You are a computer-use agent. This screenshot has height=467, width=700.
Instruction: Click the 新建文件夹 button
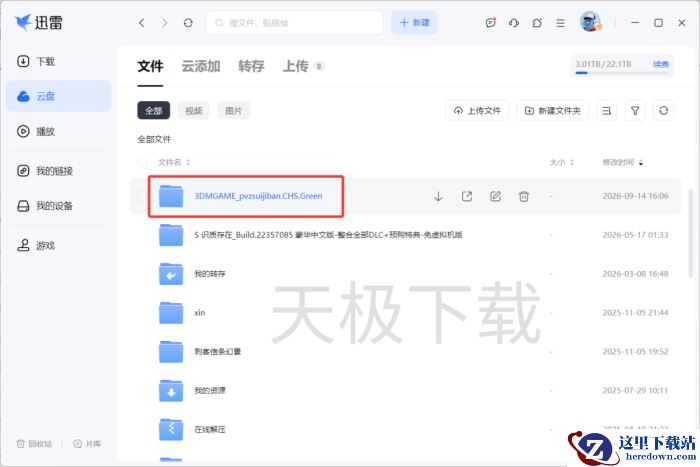[553, 111]
